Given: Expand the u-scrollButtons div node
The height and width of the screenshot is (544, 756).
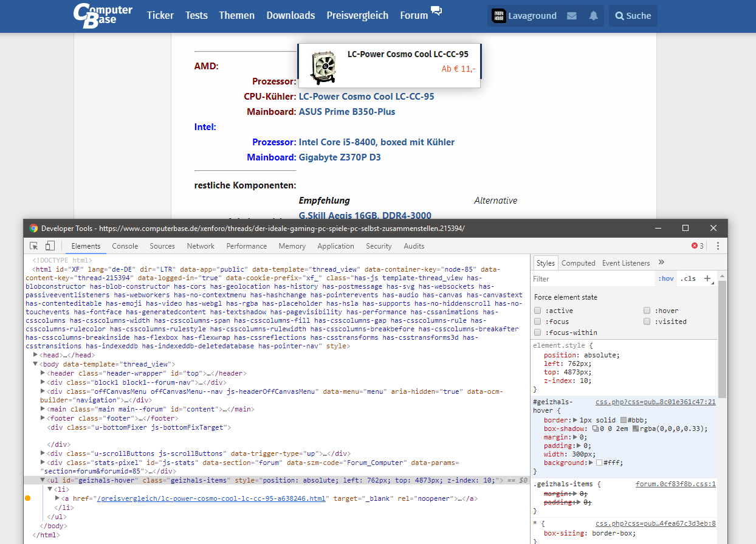Looking at the screenshot, I should coord(43,453).
